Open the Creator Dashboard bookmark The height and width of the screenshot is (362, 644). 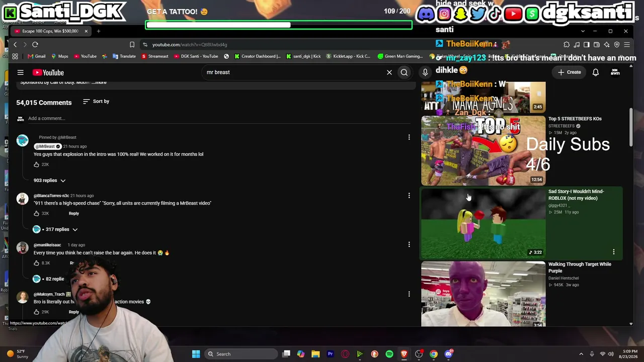coord(258,56)
